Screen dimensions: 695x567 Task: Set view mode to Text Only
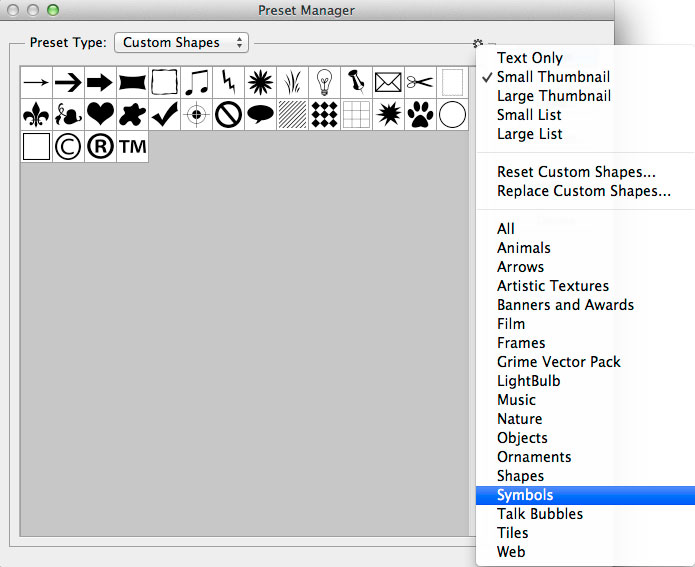pos(529,58)
